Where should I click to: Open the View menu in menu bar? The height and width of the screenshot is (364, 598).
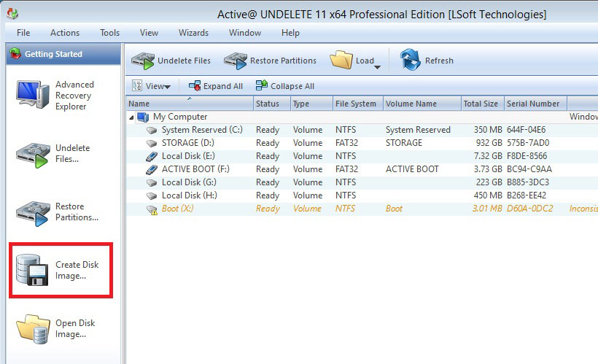[x=149, y=33]
